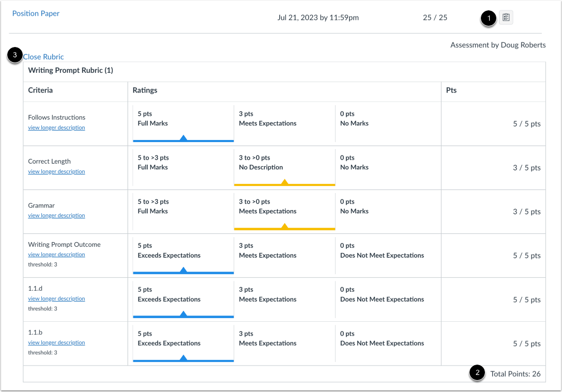Click the Total Points value
The width and height of the screenshot is (562, 392).
516,373
